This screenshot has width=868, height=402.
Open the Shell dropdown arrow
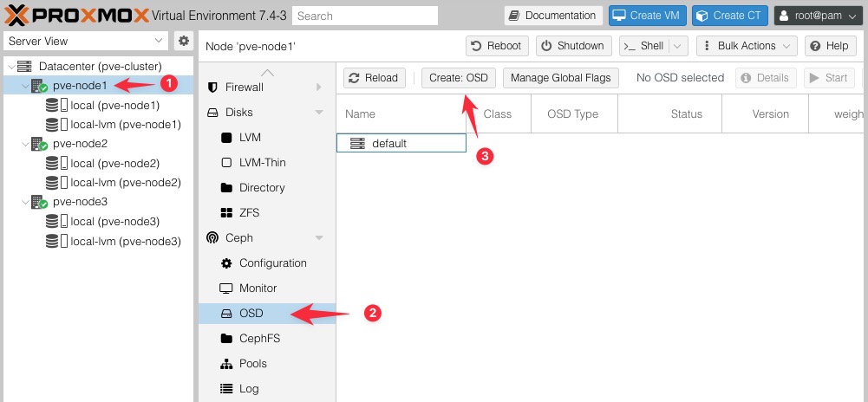coord(679,46)
